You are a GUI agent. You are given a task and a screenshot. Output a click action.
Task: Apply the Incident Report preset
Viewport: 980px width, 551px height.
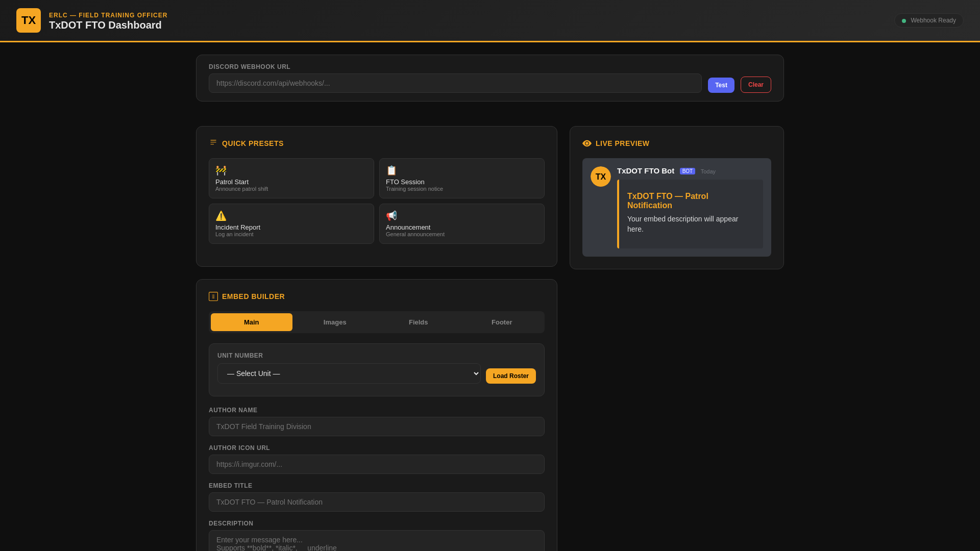coord(291,223)
